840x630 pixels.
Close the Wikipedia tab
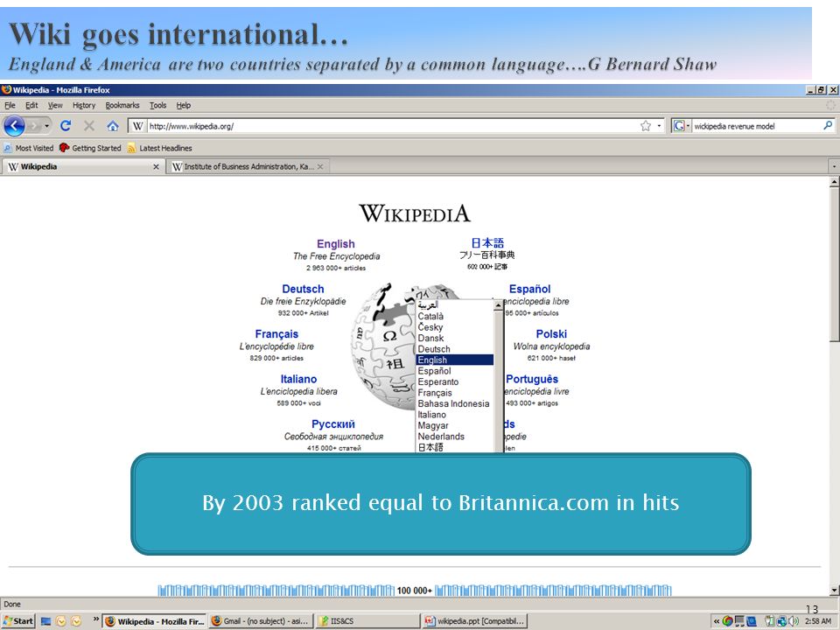156,167
